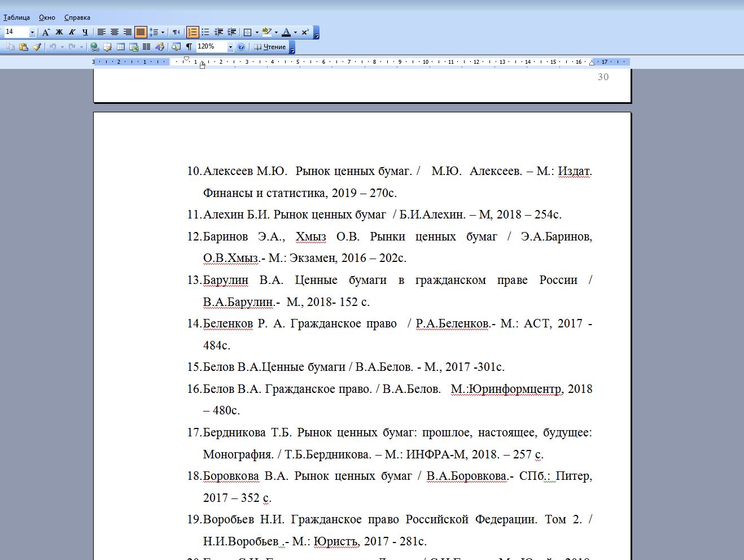This screenshot has width=744, height=560.
Task: Click the Columns layout icon
Action: click(x=147, y=47)
